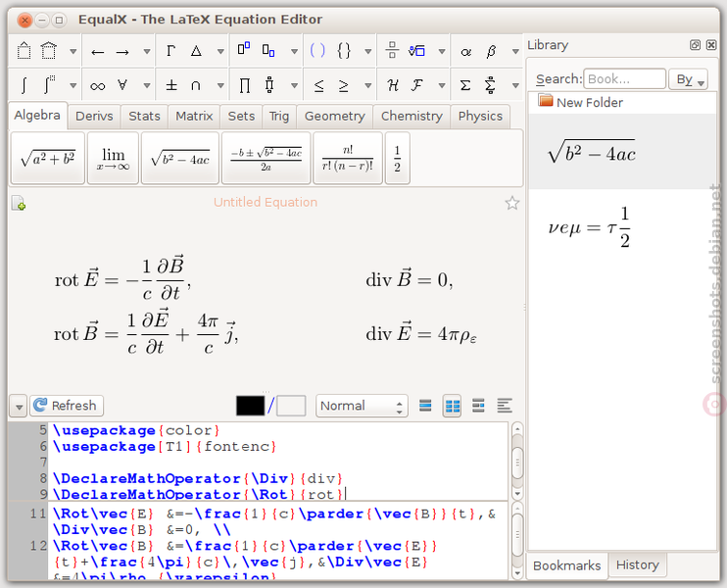Insert right arrow symbol
The image size is (727, 588).
pyautogui.click(x=122, y=52)
